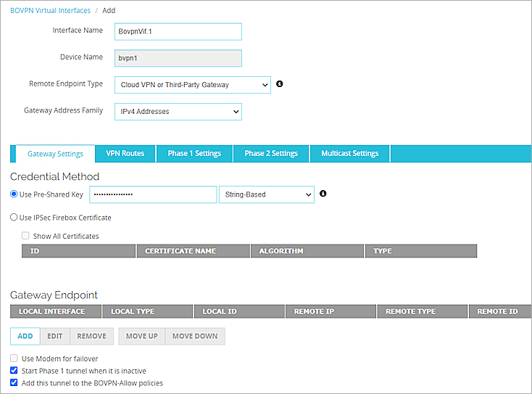Go to BOVPN Virtual Interfaces breadcrumb link
The image size is (532, 394).
(50, 11)
